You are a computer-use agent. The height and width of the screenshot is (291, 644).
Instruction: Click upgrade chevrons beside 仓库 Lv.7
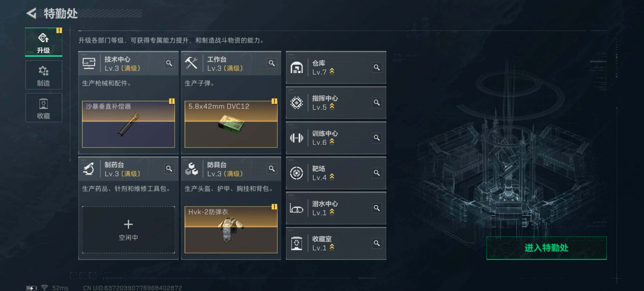click(x=332, y=72)
